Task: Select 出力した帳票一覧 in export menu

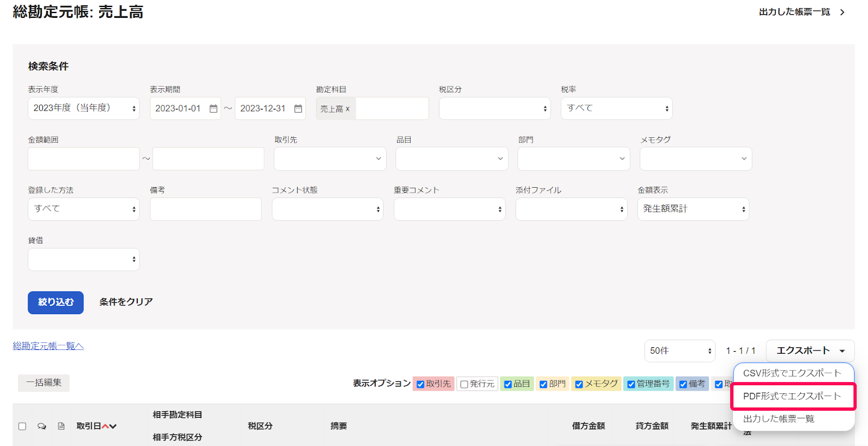Action: (x=794, y=419)
